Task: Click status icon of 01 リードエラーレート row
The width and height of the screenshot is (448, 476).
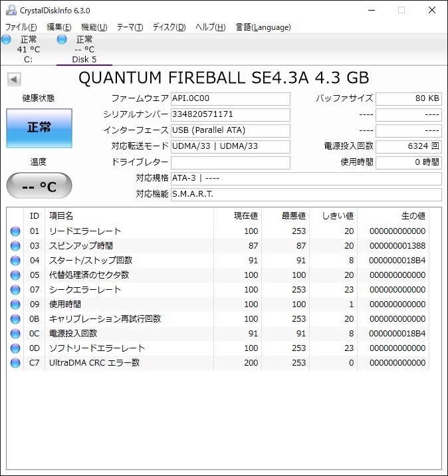Action: [x=15, y=231]
